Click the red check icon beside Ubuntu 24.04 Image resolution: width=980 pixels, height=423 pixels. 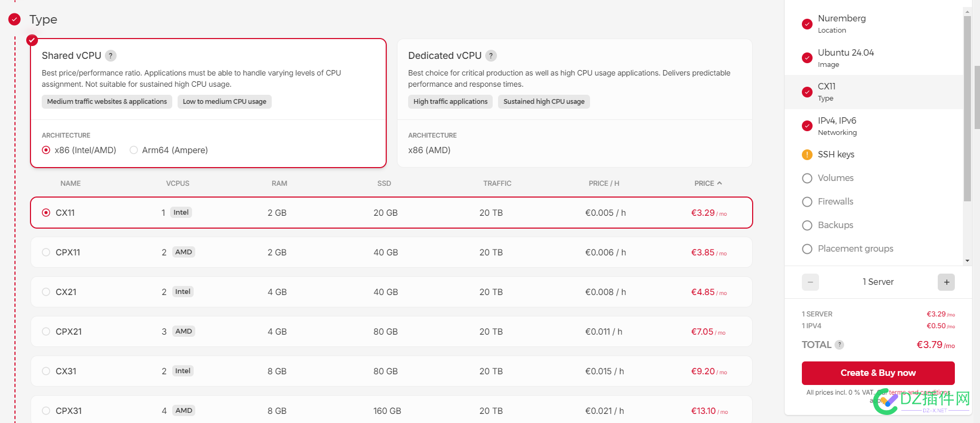point(807,58)
